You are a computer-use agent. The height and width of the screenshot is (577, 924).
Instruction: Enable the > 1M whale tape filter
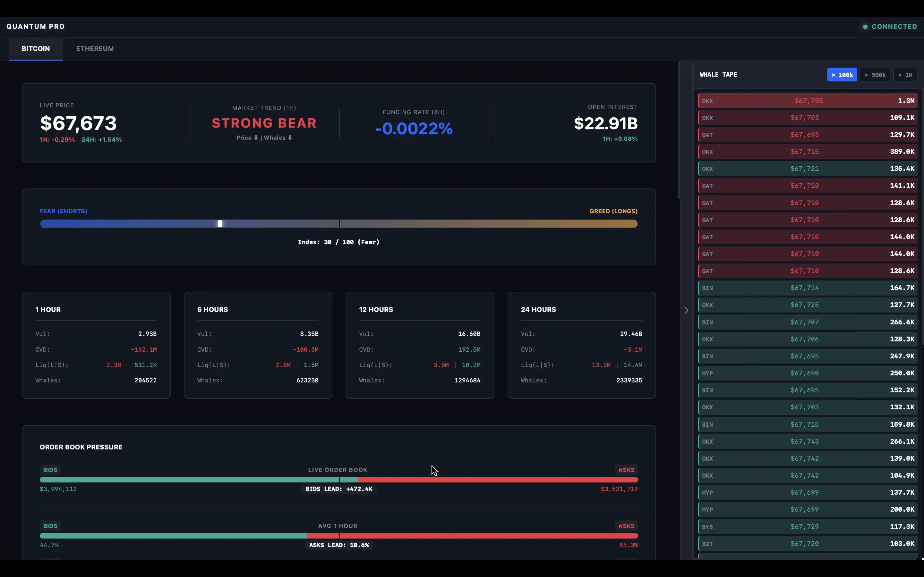(905, 74)
